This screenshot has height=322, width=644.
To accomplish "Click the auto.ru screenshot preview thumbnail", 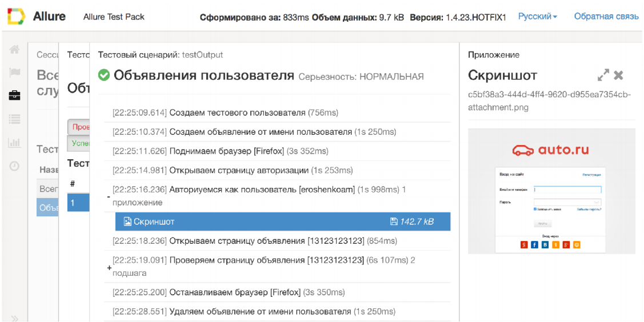I will point(551,191).
